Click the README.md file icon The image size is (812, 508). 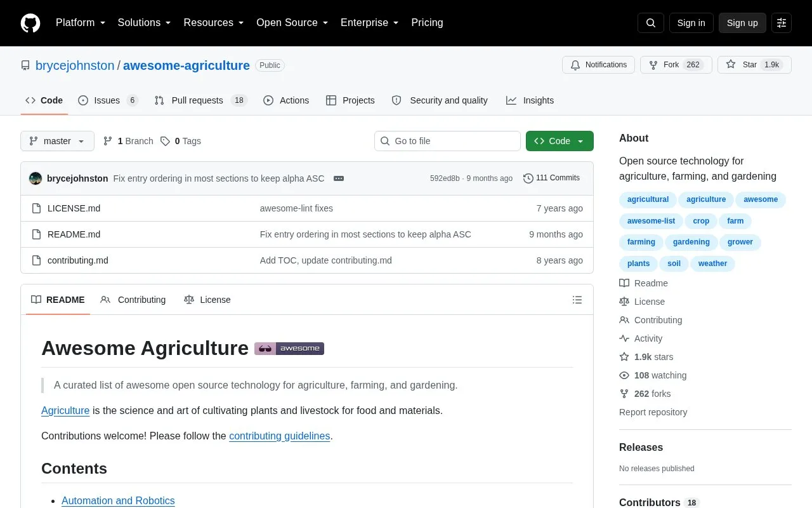pyautogui.click(x=37, y=234)
